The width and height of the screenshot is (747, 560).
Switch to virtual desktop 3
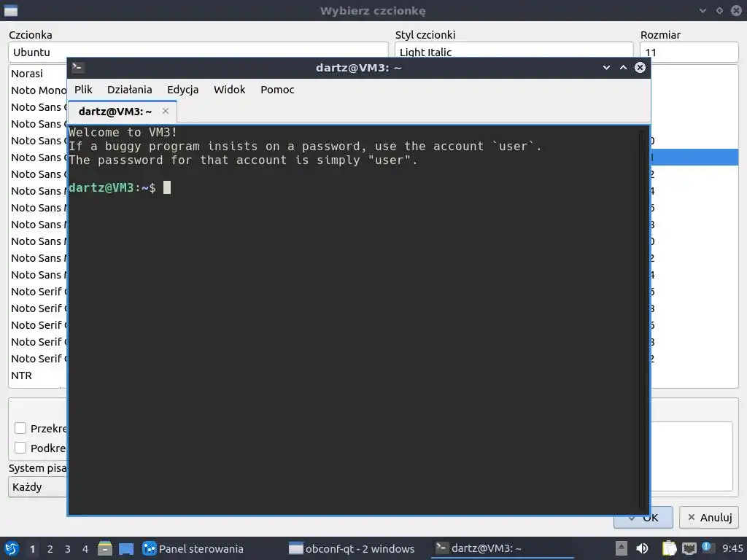coord(68,549)
